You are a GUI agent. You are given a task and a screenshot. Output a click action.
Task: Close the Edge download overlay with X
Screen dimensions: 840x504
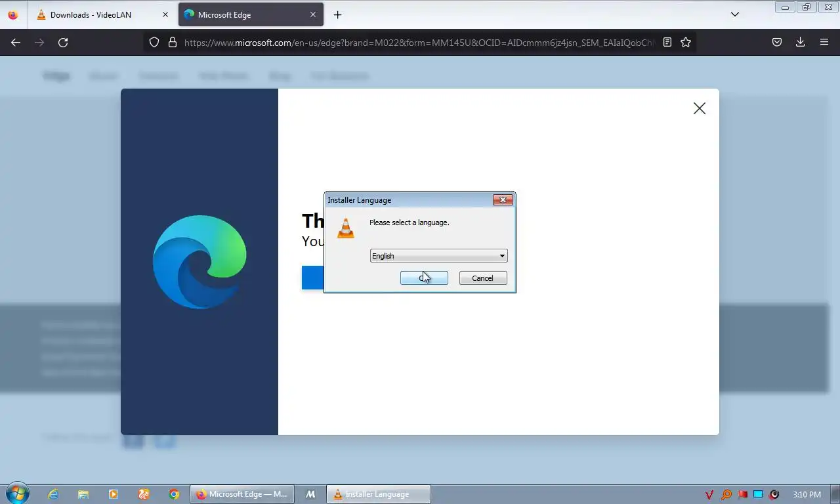pyautogui.click(x=700, y=108)
